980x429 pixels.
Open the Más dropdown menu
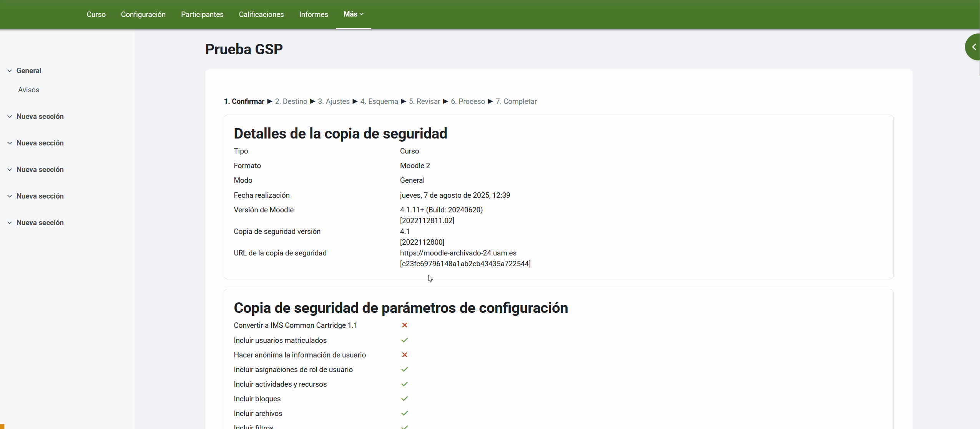pos(353,14)
